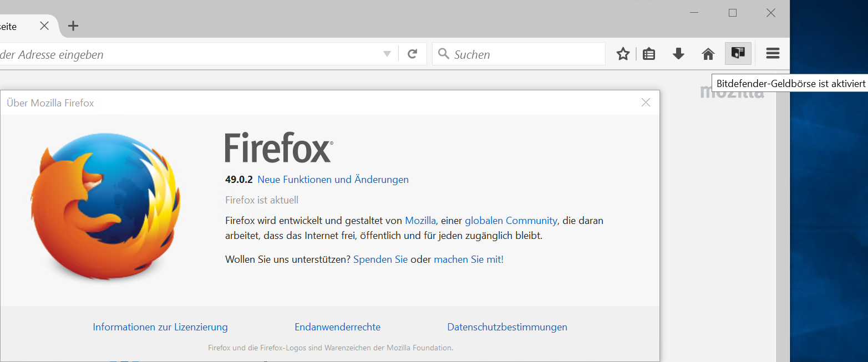Image resolution: width=868 pixels, height=362 pixels.
Task: Click the page vertical scrollbar
Action: [x=782, y=216]
